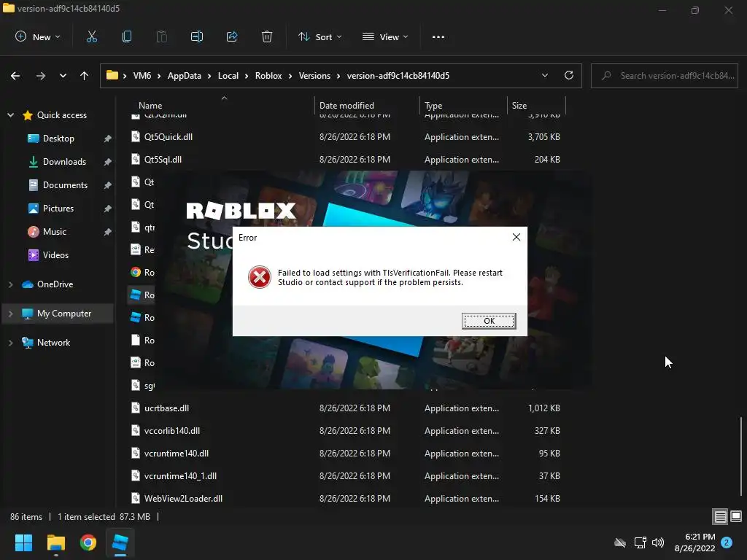This screenshot has height=560, width=747.
Task: Open the notifications badge showing 2
Action: pos(727,542)
